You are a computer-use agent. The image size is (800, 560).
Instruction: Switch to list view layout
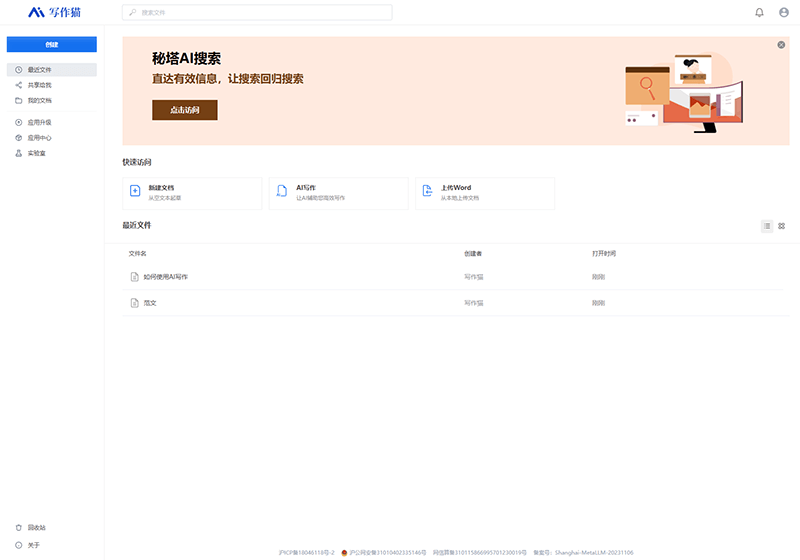767,226
